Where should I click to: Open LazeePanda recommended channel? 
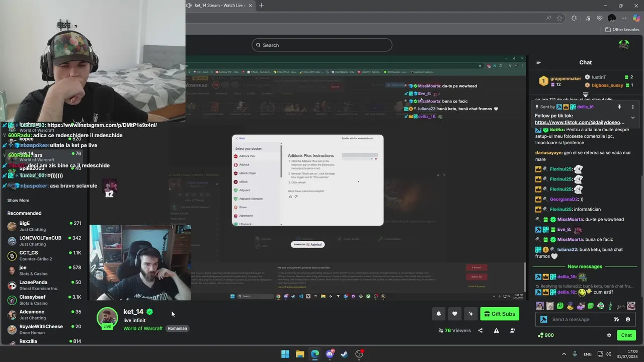pos(44,285)
